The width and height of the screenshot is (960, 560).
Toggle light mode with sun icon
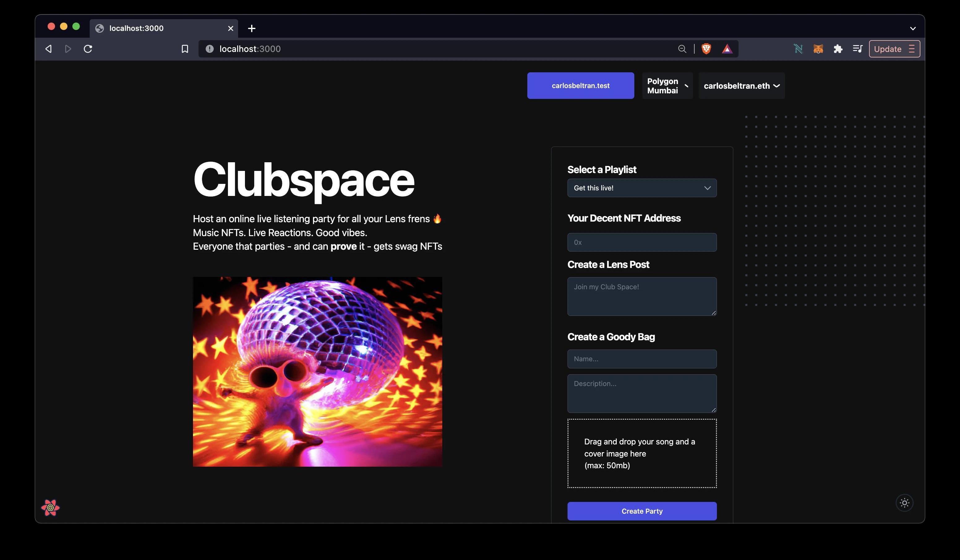(904, 503)
